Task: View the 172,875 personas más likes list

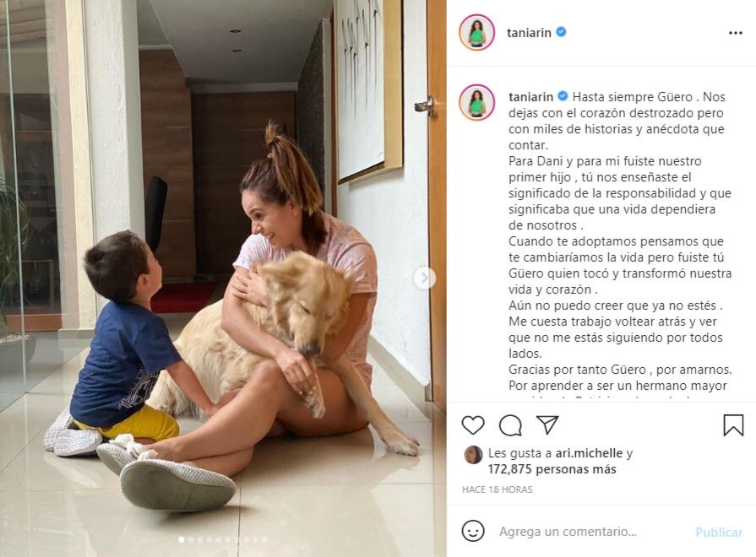Action: click(x=552, y=469)
